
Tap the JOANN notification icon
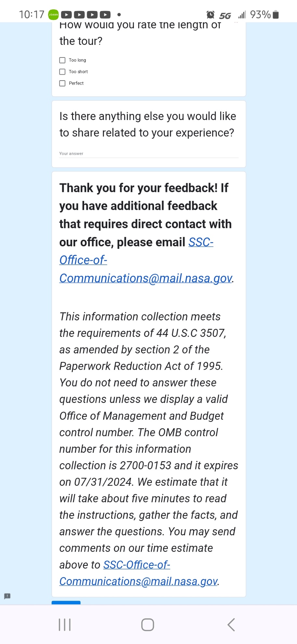click(x=54, y=15)
